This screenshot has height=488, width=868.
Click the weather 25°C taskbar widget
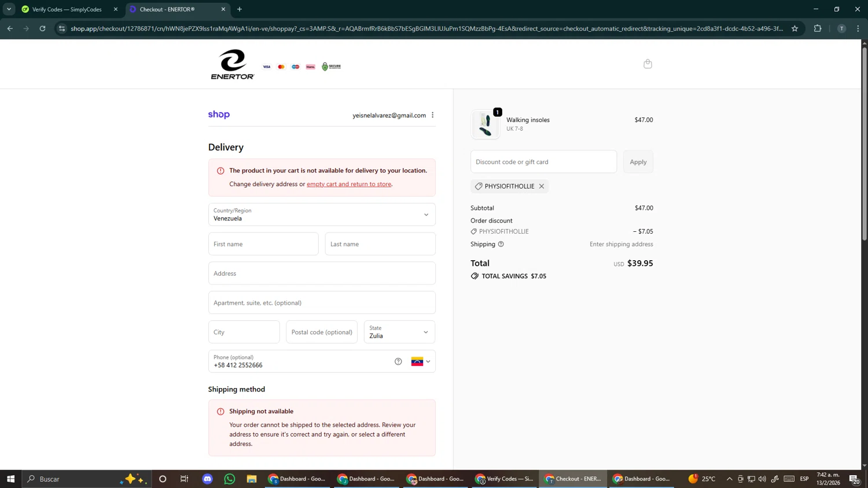[702, 479]
